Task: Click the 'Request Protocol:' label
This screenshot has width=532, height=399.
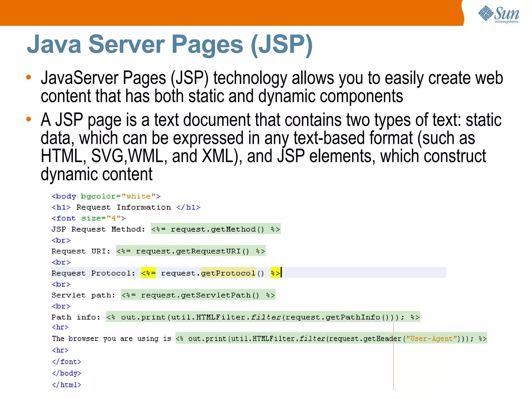Action: (93, 273)
